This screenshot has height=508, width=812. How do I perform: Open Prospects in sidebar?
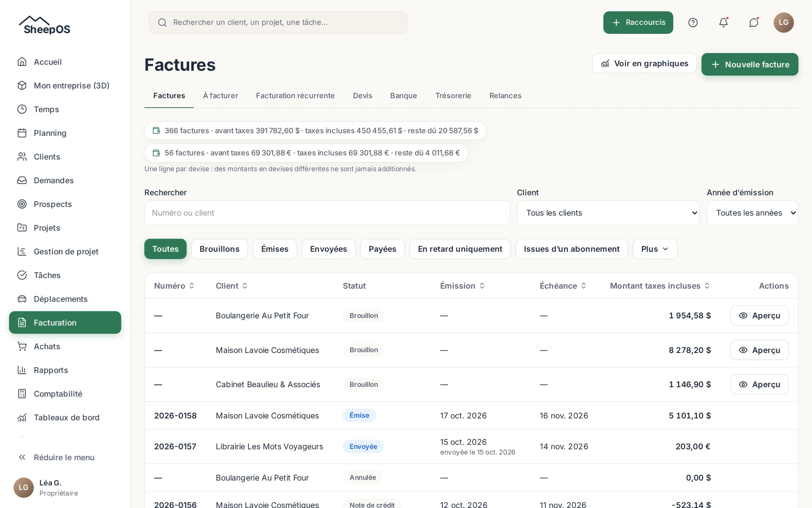pyautogui.click(x=65, y=204)
